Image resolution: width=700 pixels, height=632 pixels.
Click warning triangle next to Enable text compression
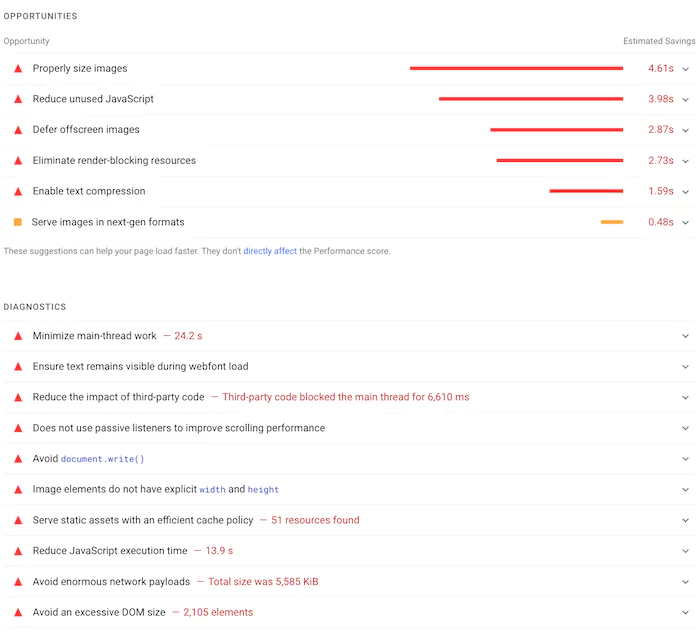point(17,192)
